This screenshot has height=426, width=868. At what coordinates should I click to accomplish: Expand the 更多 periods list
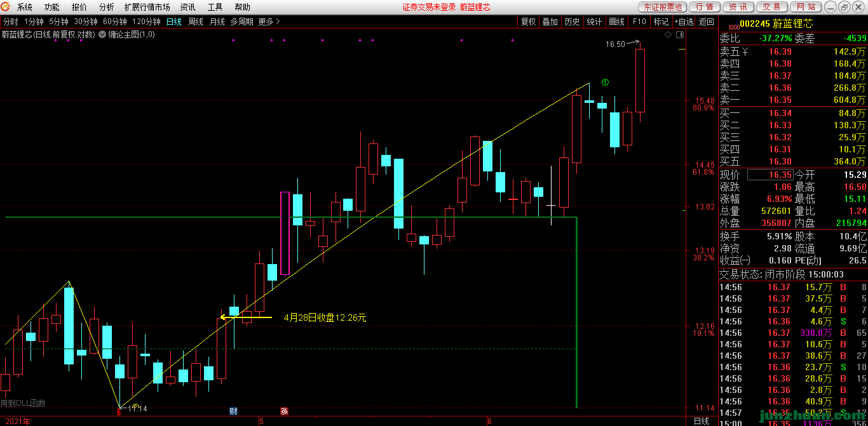tap(268, 22)
